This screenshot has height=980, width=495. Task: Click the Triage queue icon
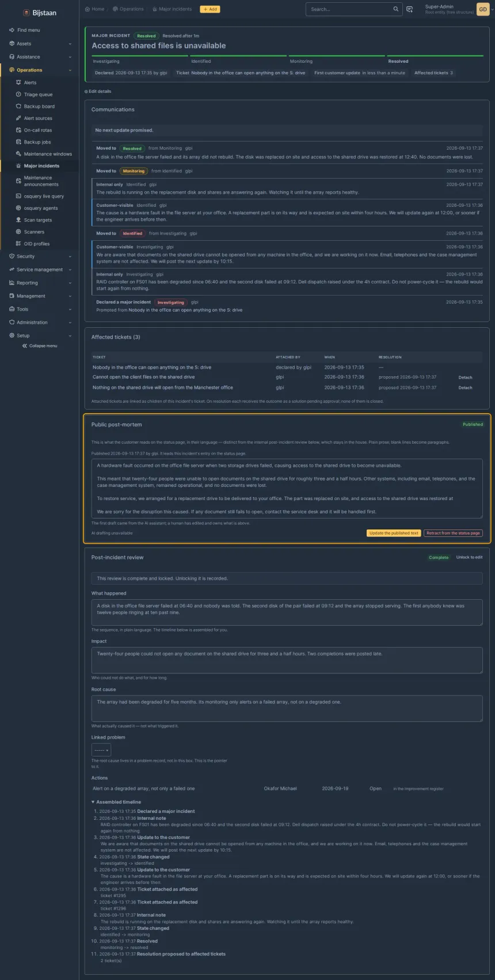pos(19,94)
